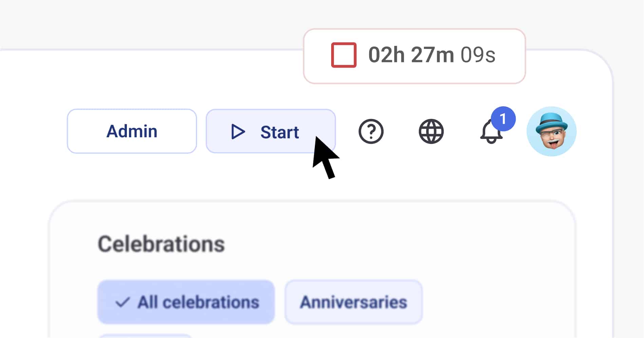Open notifications with the bell icon
Screen dimensions: 644x338
491,132
